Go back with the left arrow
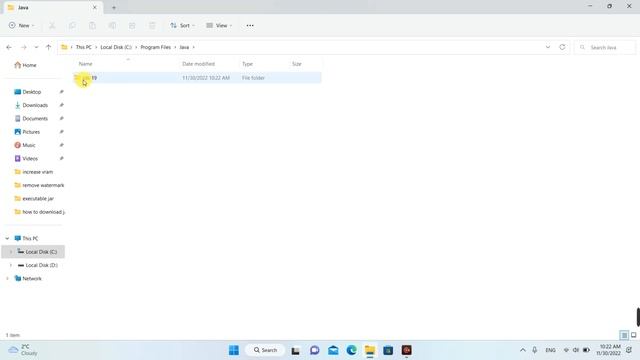Screen dimensions: 640x360 [x=9, y=47]
